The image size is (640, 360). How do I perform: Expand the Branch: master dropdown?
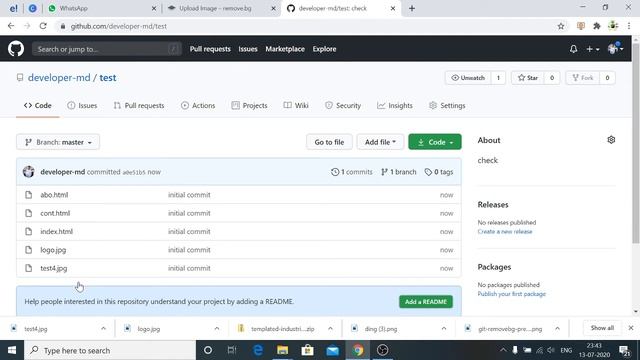click(58, 142)
